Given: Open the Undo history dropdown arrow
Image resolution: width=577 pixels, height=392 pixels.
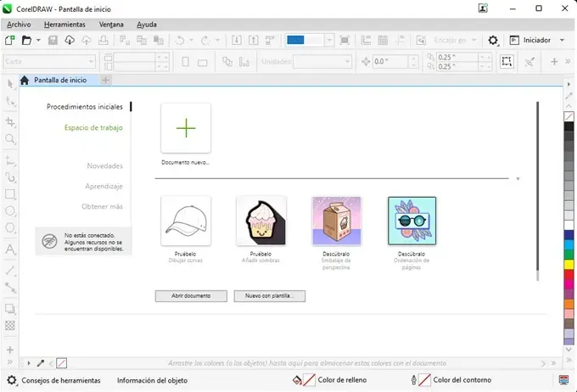Looking at the screenshot, I should 192,40.
